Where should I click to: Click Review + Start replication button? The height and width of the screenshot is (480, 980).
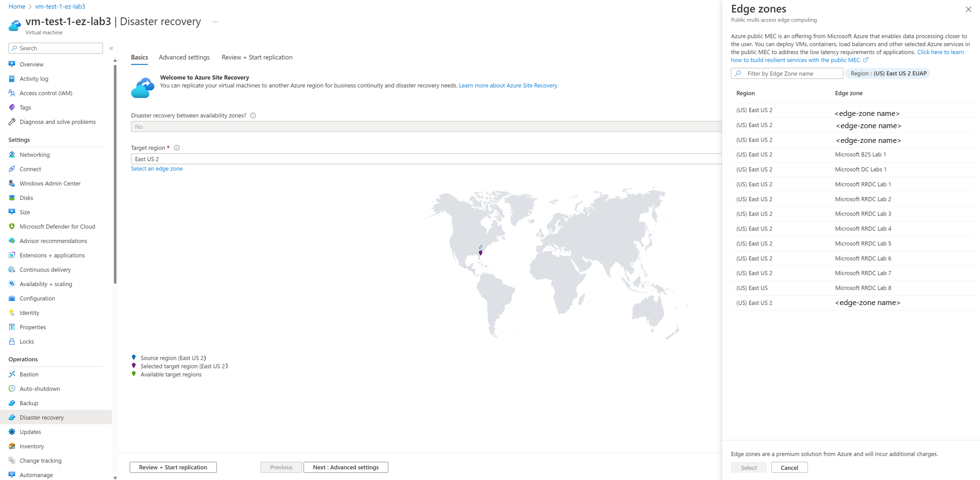pos(173,467)
